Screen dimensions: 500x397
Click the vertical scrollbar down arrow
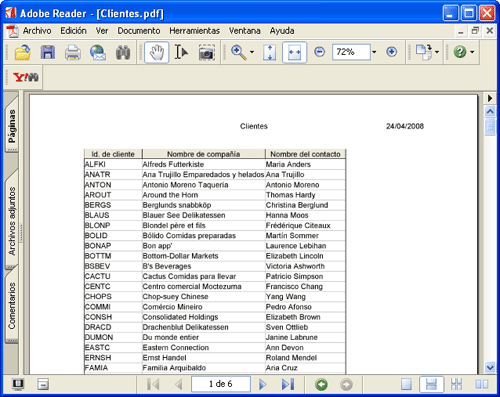490,367
